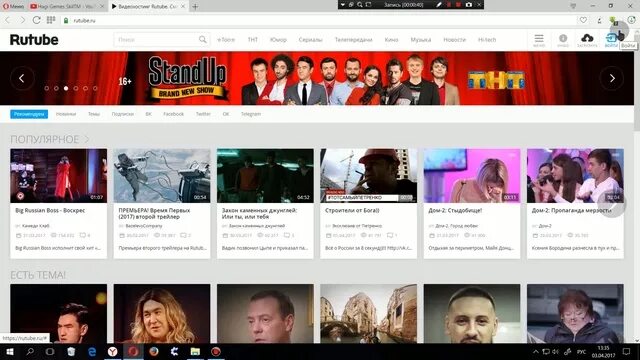The image size is (640, 360).
Task: Show hidden system tray icons chevron
Action: (536, 351)
